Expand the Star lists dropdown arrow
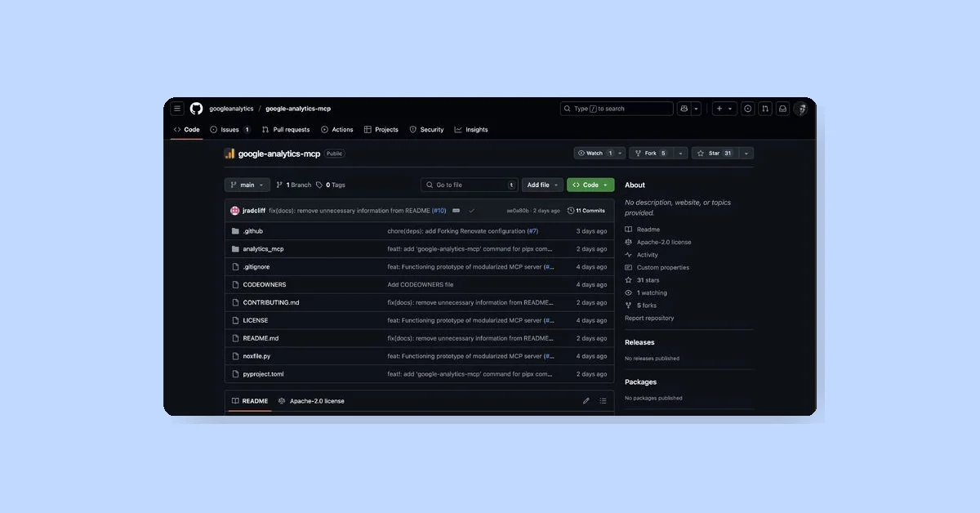Screen dimensions: 980x513 (746, 153)
